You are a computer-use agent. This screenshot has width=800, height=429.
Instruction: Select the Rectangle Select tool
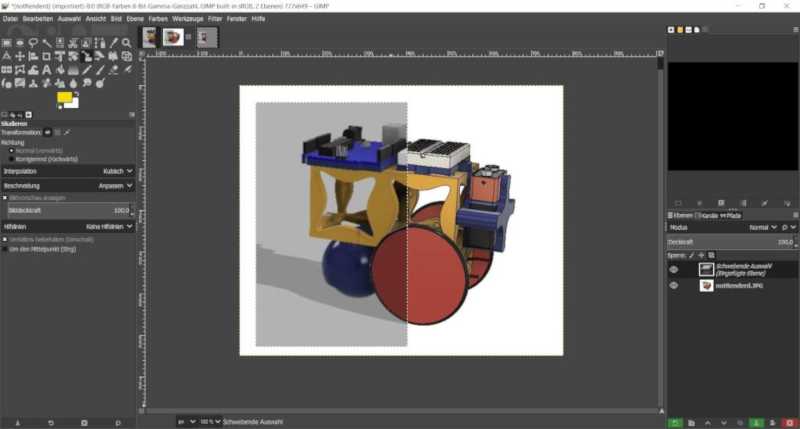tap(7, 43)
